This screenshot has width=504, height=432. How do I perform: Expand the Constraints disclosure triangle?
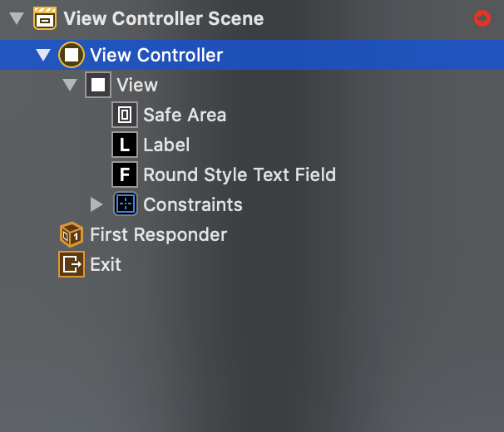point(96,204)
